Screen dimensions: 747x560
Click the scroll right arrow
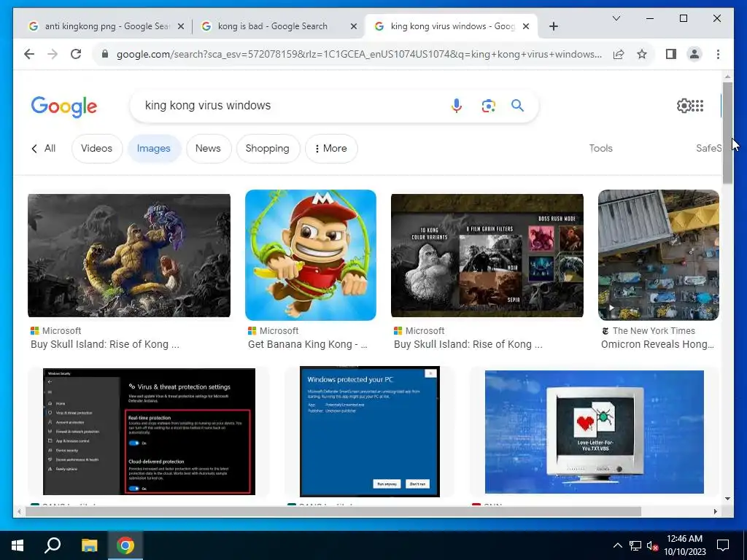coord(715,511)
